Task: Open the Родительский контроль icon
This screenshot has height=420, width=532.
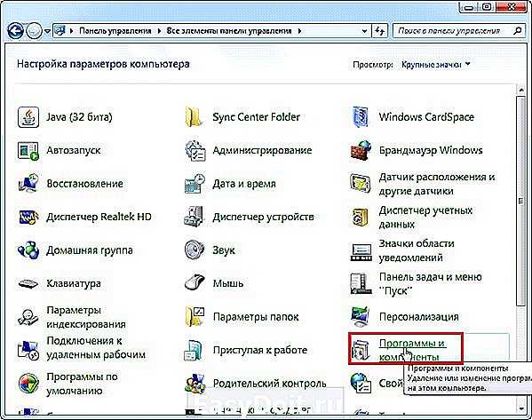Action: point(195,384)
